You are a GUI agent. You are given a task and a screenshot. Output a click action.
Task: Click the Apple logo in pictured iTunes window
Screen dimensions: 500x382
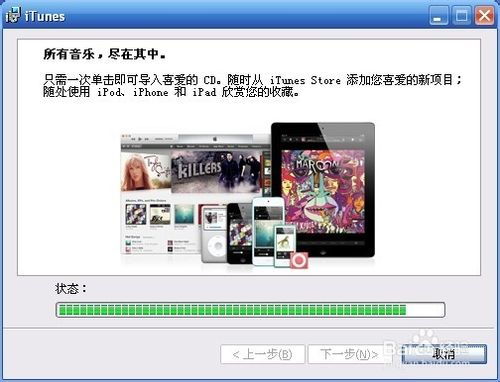[x=215, y=138]
